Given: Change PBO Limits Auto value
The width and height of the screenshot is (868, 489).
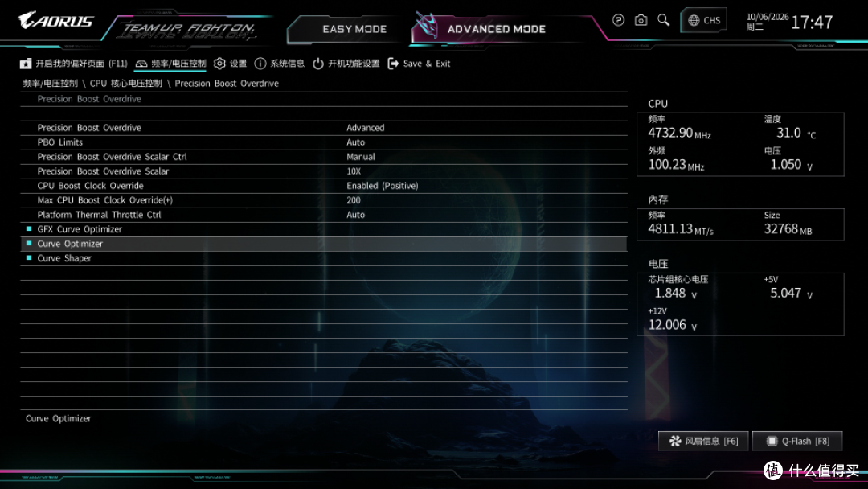Looking at the screenshot, I should 355,142.
